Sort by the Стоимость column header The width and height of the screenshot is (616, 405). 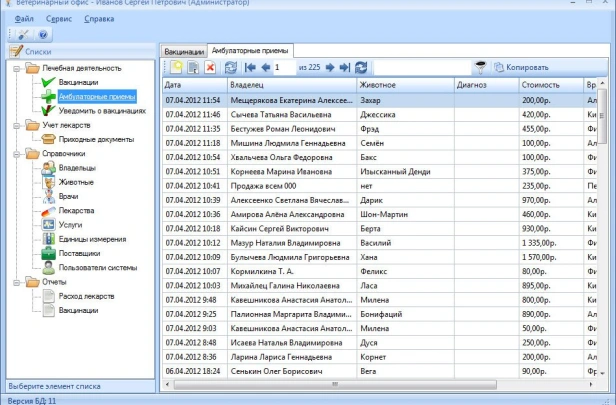click(x=540, y=85)
